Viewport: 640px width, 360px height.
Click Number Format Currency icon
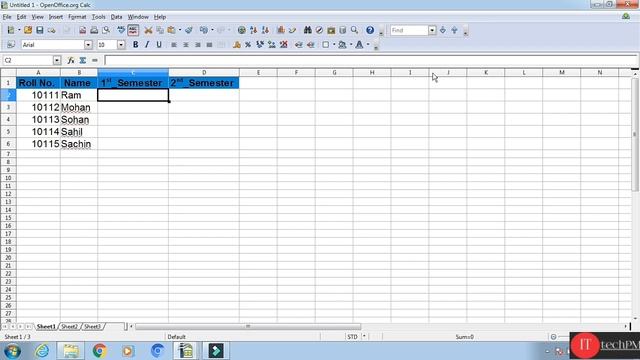237,44
